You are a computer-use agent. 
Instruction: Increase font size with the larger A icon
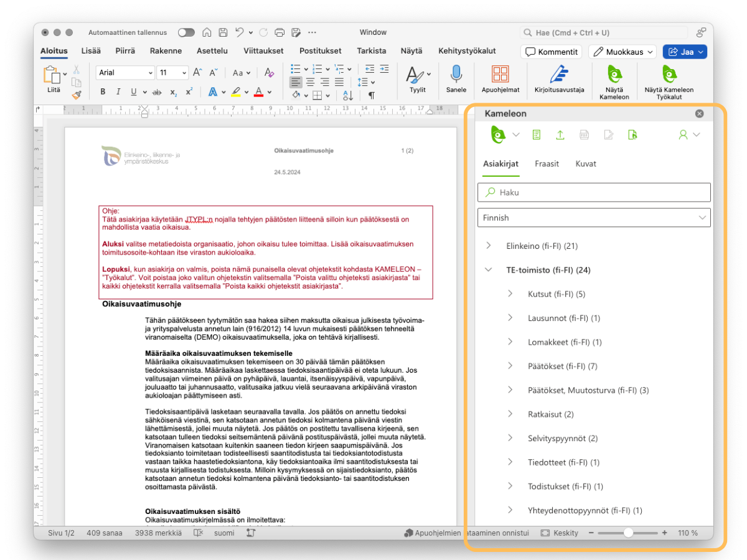[197, 73]
